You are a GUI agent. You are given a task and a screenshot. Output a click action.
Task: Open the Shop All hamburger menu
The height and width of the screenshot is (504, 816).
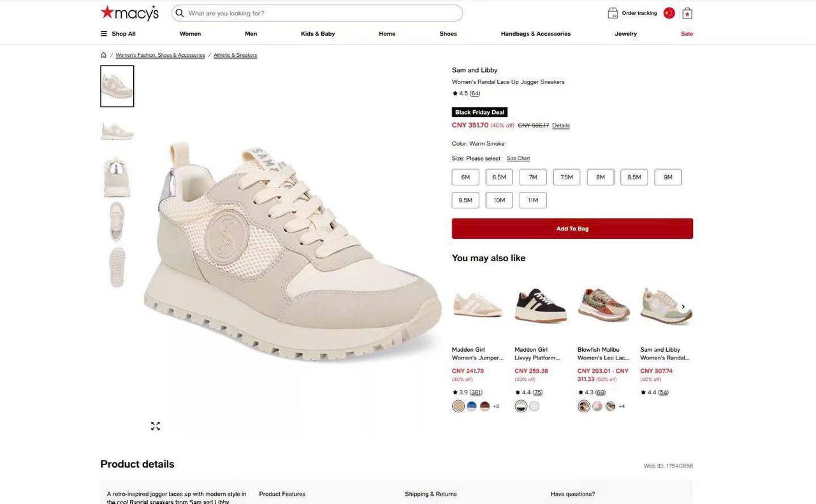pyautogui.click(x=104, y=34)
